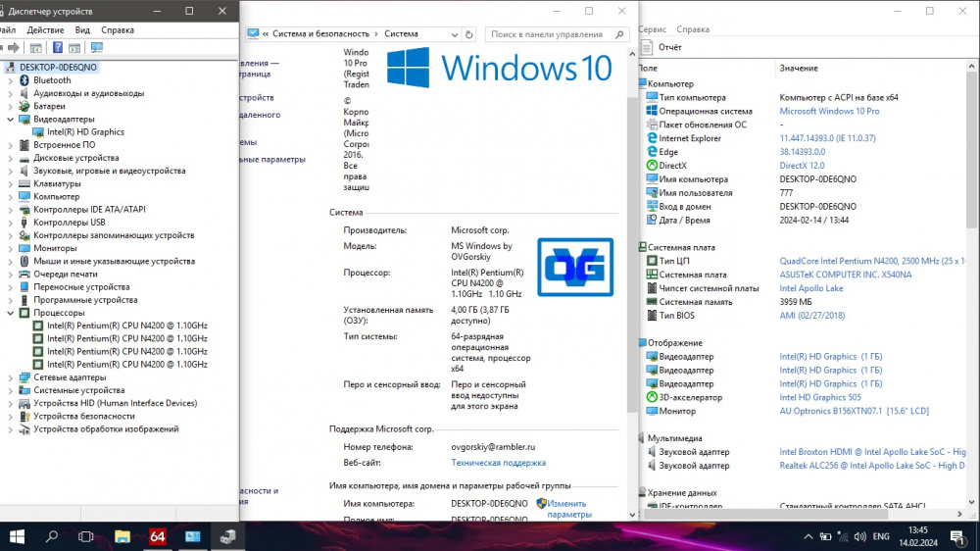Click the Realtek ALC256 sound adapter link

pos(872,466)
